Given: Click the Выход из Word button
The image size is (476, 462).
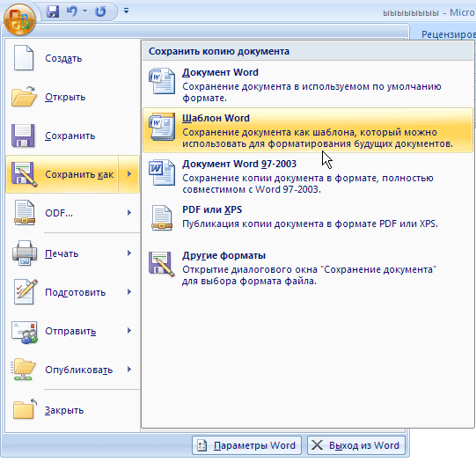Looking at the screenshot, I should pyautogui.click(x=356, y=445).
